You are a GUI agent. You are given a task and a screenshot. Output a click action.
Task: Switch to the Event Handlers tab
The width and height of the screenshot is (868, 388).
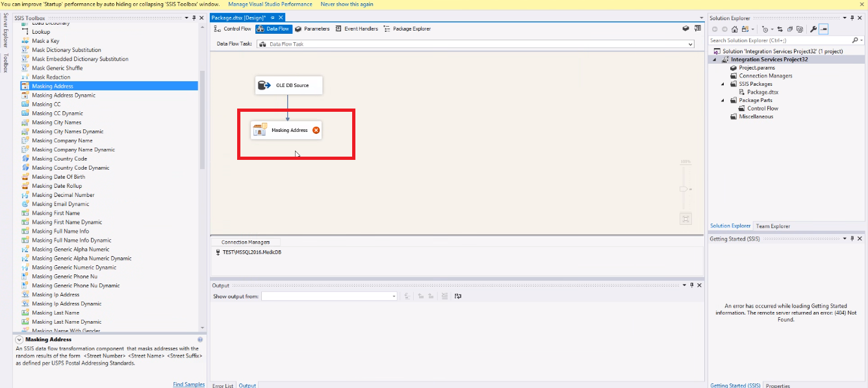pos(357,29)
